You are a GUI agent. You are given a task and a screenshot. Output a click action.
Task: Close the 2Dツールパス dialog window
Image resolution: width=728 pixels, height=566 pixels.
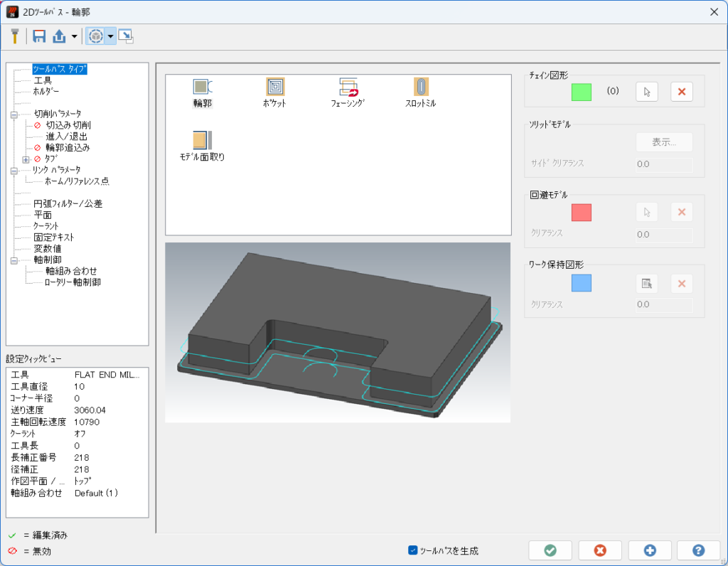714,12
